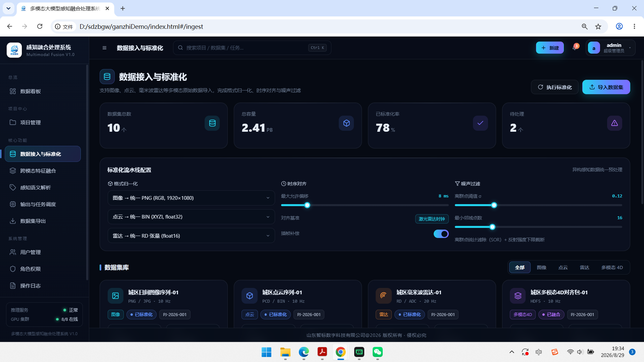Click the admin avatar icon
The image size is (644, 362).
click(x=594, y=48)
